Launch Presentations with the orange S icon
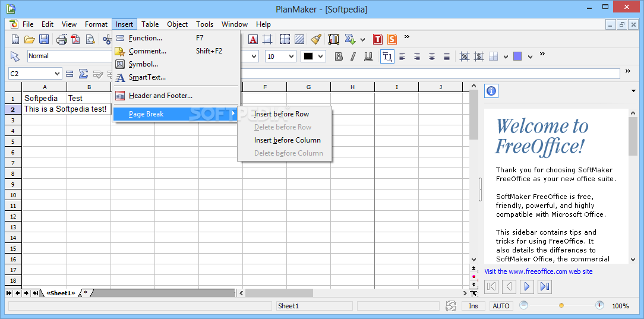This screenshot has height=319, width=644. (392, 39)
